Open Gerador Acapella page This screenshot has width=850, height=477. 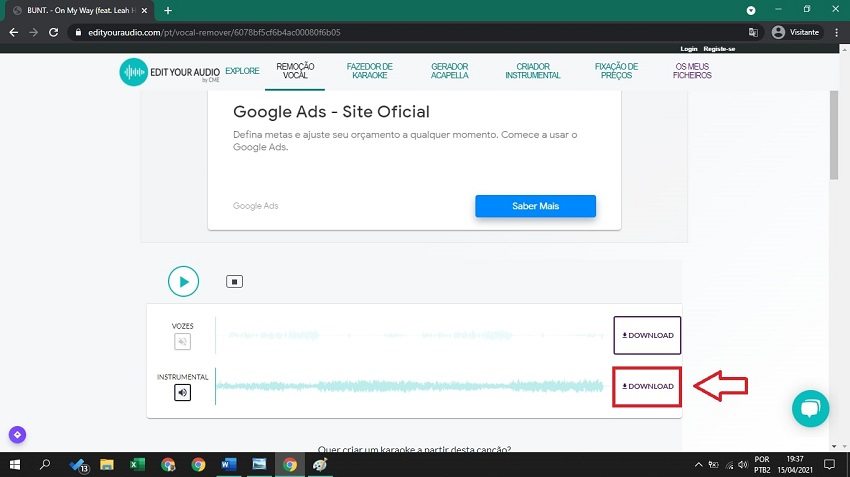coord(449,71)
